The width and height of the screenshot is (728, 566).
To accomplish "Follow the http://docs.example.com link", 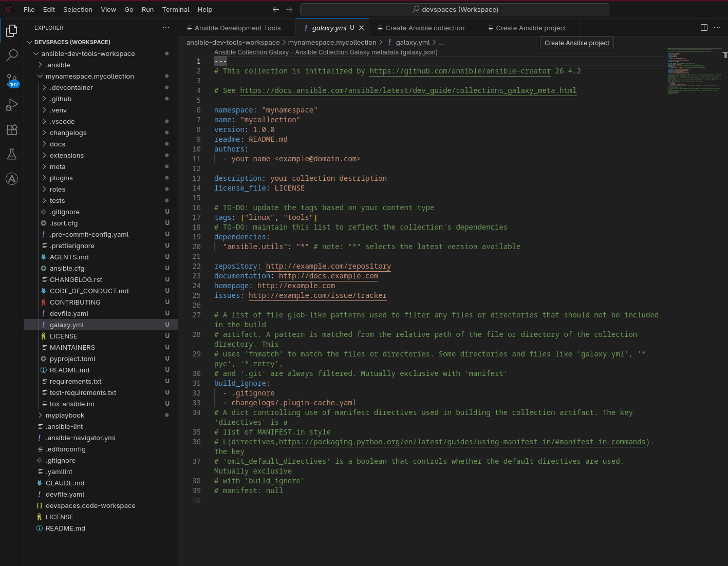I will pos(328,276).
